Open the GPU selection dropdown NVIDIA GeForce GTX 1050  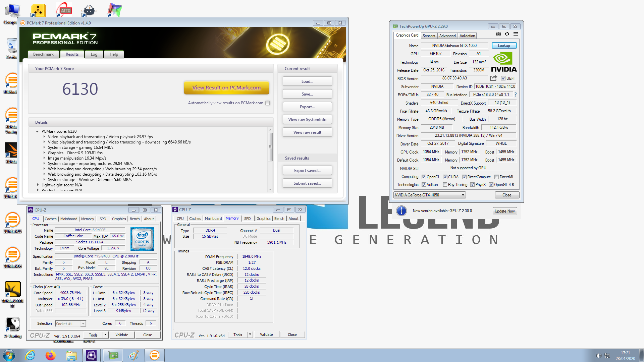tap(429, 195)
